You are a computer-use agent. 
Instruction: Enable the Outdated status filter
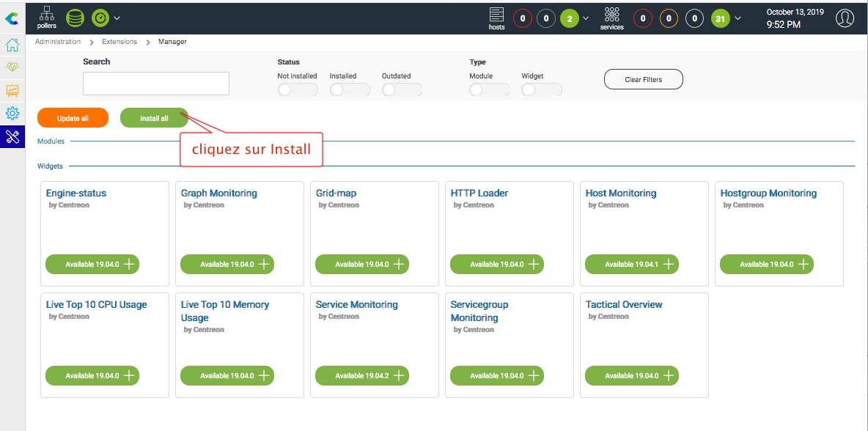click(401, 89)
